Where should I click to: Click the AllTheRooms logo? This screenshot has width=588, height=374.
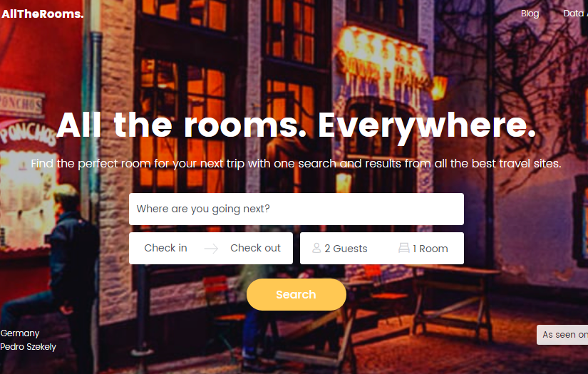point(42,14)
